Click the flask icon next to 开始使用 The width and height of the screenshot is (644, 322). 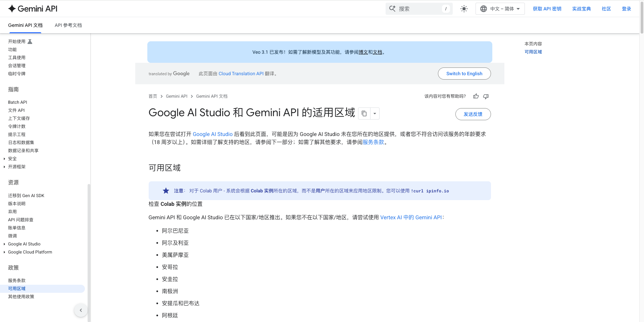click(30, 41)
